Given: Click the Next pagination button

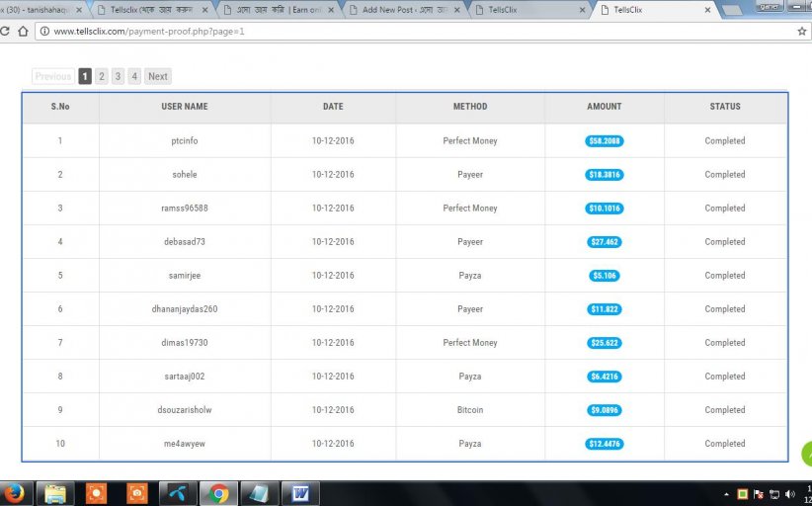Looking at the screenshot, I should (x=158, y=76).
